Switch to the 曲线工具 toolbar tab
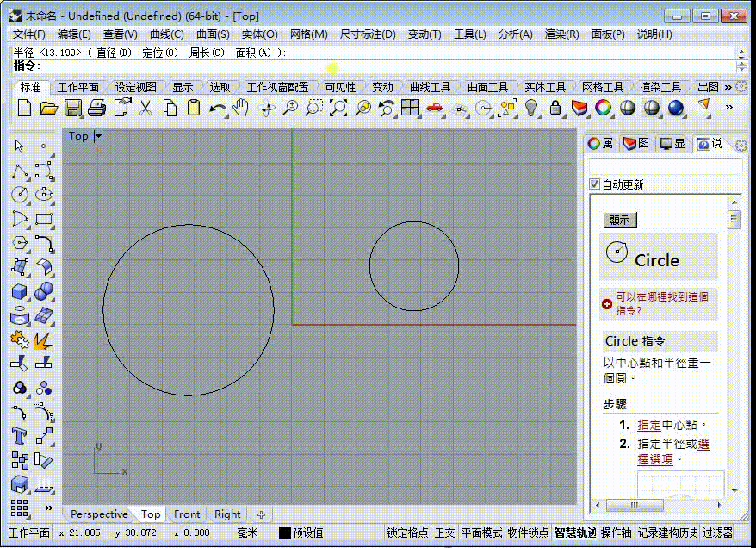Screen dimensions: 756x548 coord(430,87)
